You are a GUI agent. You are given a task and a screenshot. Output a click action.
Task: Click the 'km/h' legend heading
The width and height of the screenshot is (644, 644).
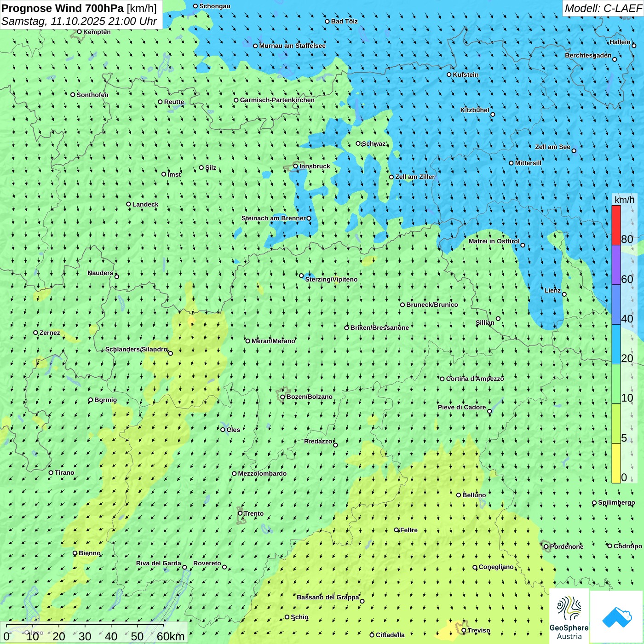click(x=624, y=200)
